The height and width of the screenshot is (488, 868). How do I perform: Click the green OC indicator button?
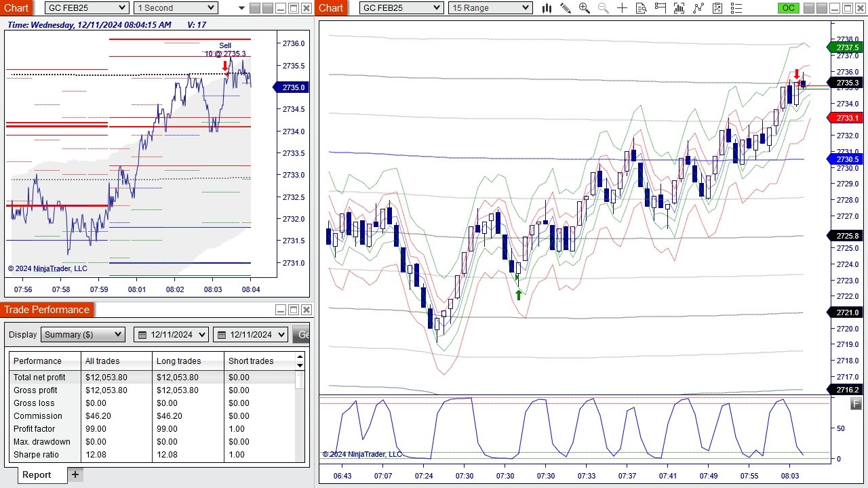click(788, 8)
